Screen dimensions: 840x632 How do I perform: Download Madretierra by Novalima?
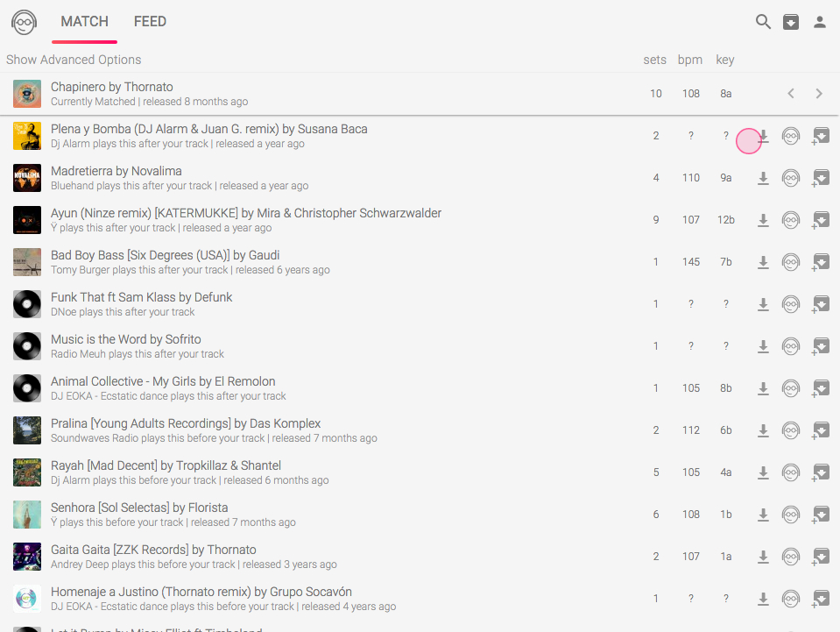763,178
